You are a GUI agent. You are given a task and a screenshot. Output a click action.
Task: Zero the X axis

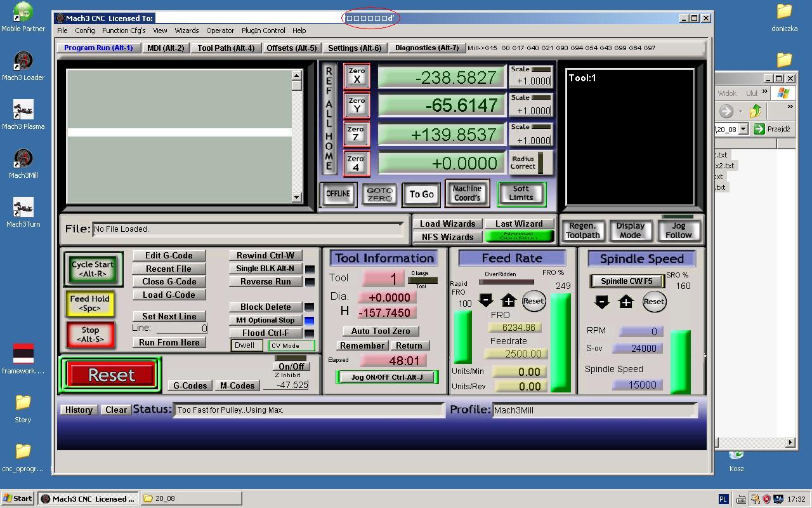pos(357,76)
